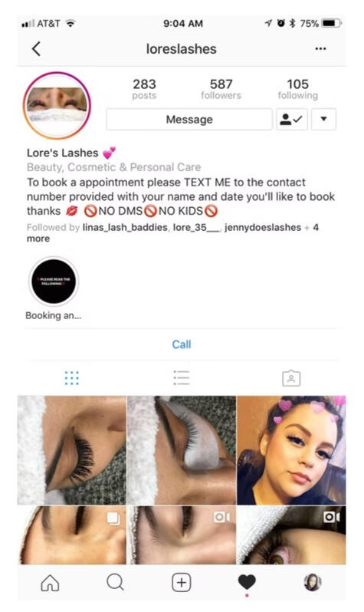The height and width of the screenshot is (612, 364).
Task: Open the 587 followers list
Action: point(221,89)
